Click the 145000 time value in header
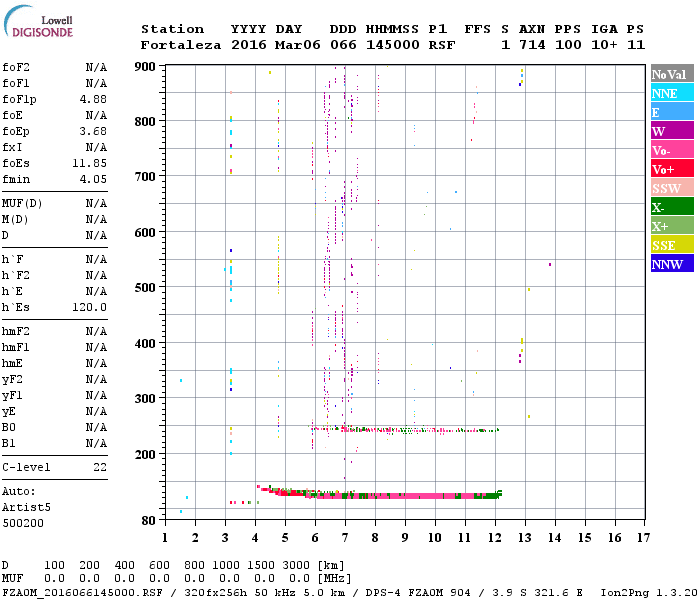This screenshot has height=600, width=700. click(x=393, y=45)
